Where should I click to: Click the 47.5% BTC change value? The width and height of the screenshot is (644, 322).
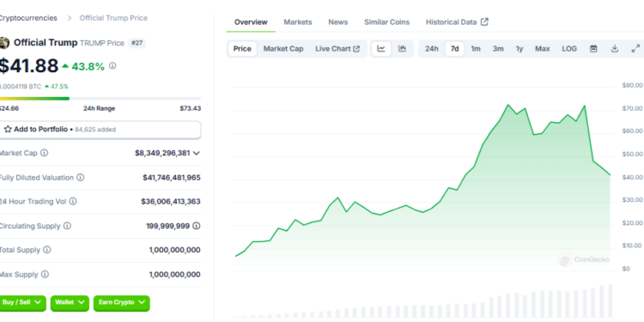[59, 86]
